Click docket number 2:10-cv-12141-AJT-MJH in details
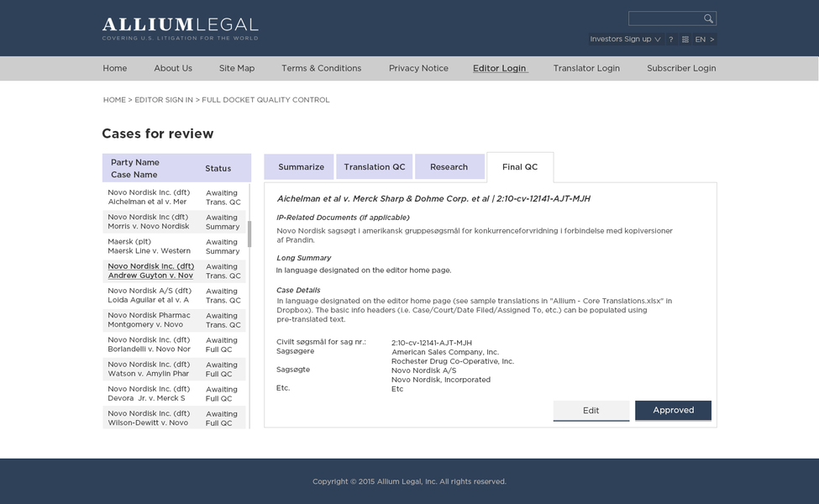 [432, 343]
